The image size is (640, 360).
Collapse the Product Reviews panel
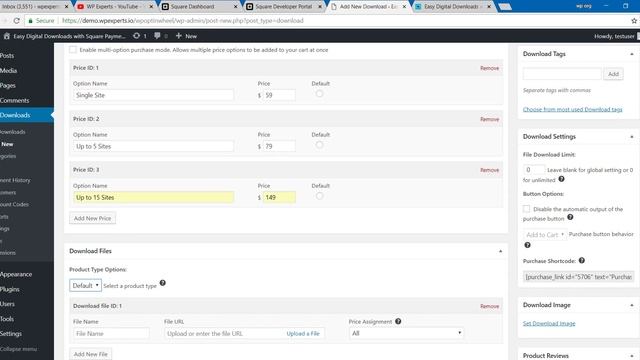(631, 356)
